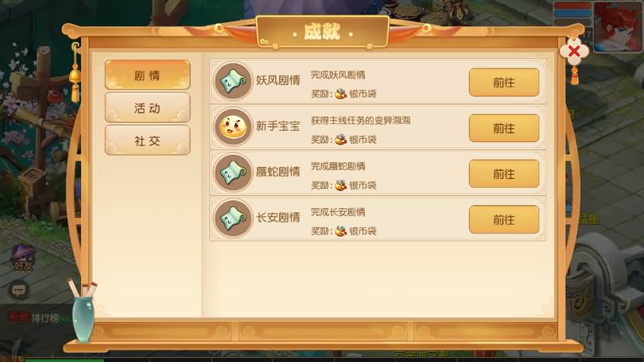Open the chat bubble icon at lower left

(x=19, y=290)
